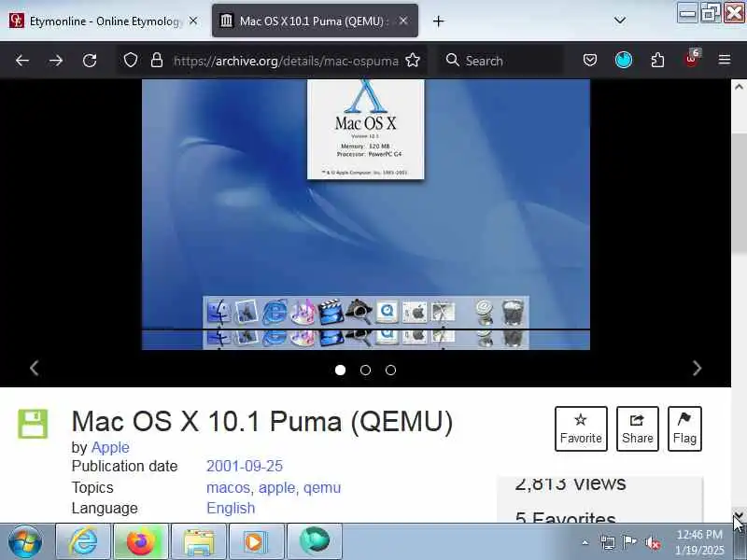Show previous screenshot in carousel
The height and width of the screenshot is (560, 747).
(35, 368)
